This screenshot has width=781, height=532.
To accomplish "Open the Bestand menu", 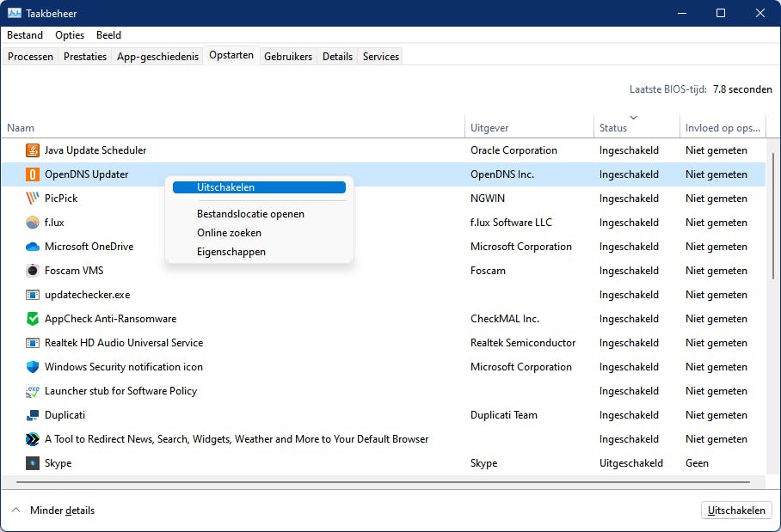I will pyautogui.click(x=25, y=35).
